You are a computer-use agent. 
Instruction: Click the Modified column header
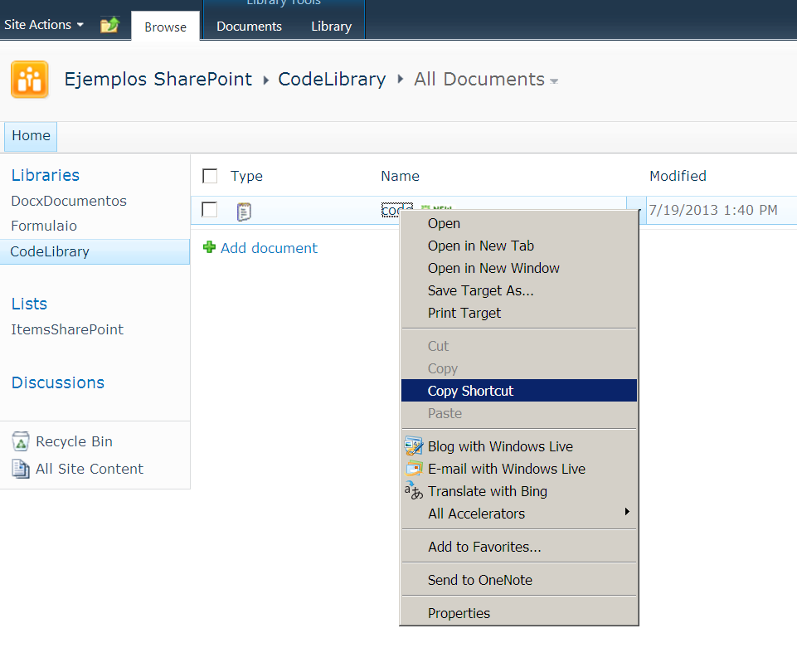(678, 176)
